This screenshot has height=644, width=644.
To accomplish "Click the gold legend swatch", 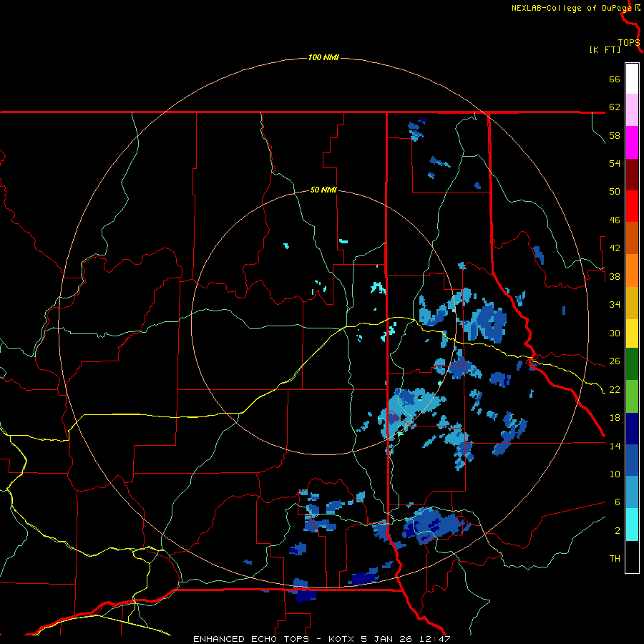I will pos(632,303).
